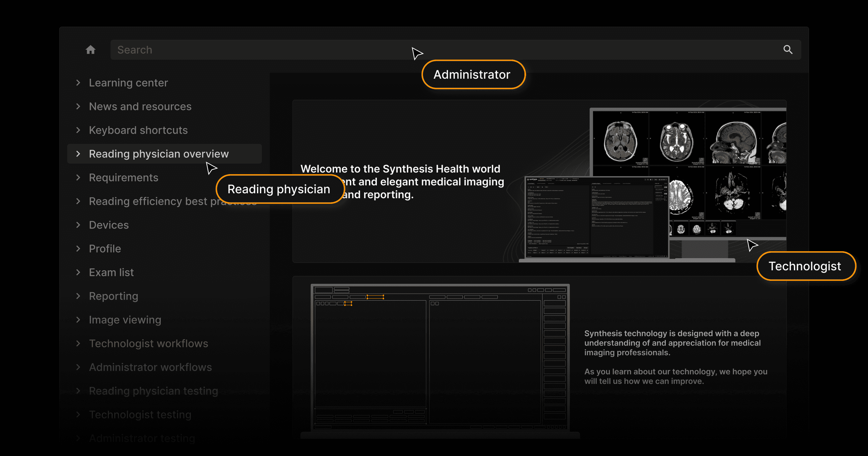Expand the Devices section chevron

coord(78,225)
